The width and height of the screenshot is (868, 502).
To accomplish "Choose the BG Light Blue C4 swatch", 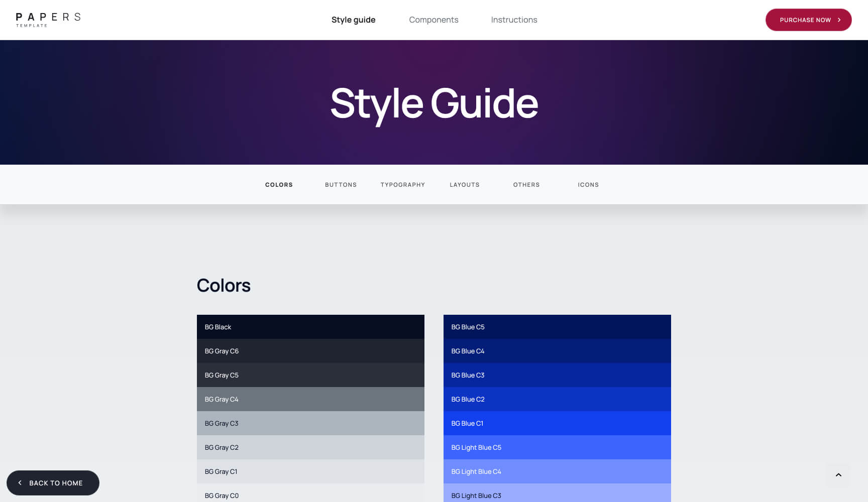I will 557,471.
